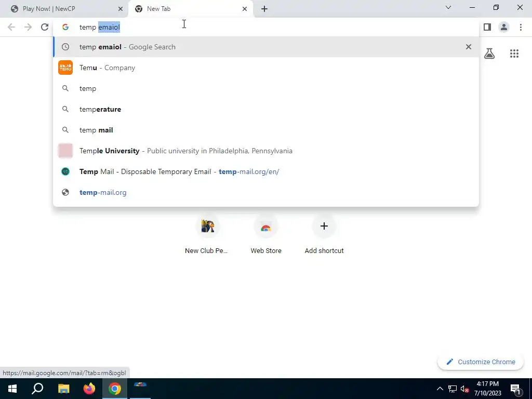Open a new tab with plus button
Viewport: 532px width, 399px height.
(264, 9)
